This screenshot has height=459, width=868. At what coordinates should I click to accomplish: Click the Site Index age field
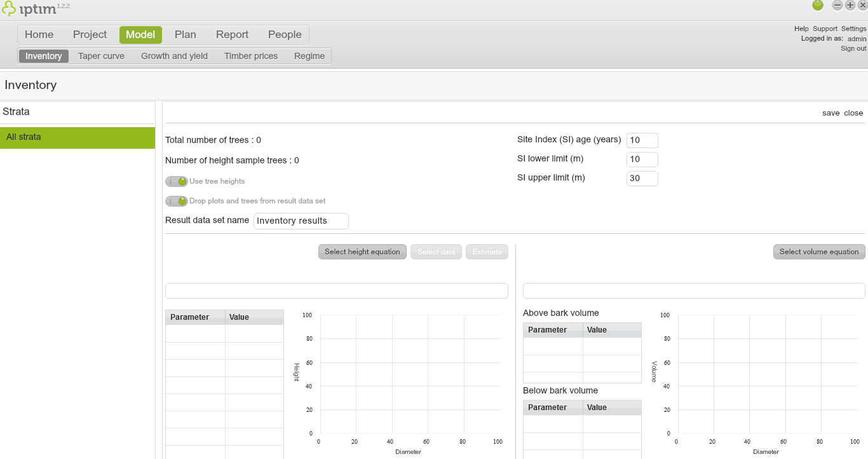(x=642, y=140)
